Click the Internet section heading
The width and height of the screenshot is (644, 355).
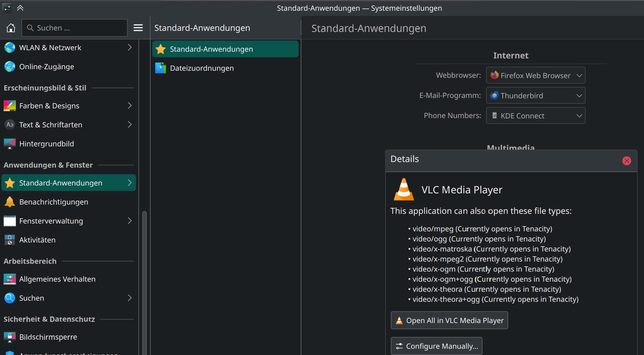511,55
